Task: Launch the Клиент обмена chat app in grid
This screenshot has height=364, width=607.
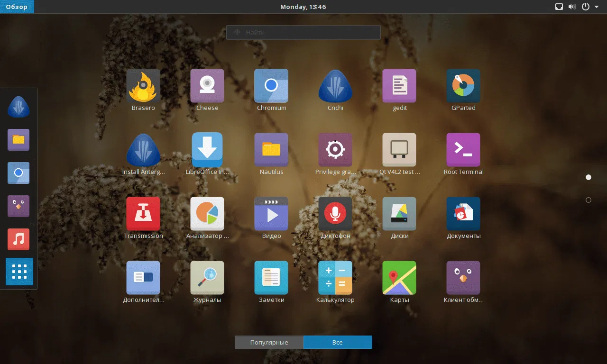Action: (463, 278)
